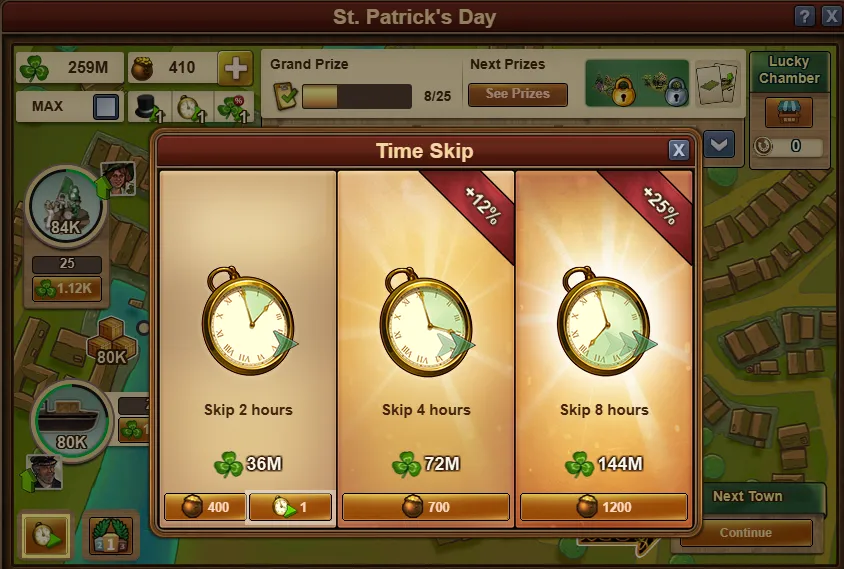Select the top hat booster icon
The width and height of the screenshot is (844, 569).
(150, 107)
